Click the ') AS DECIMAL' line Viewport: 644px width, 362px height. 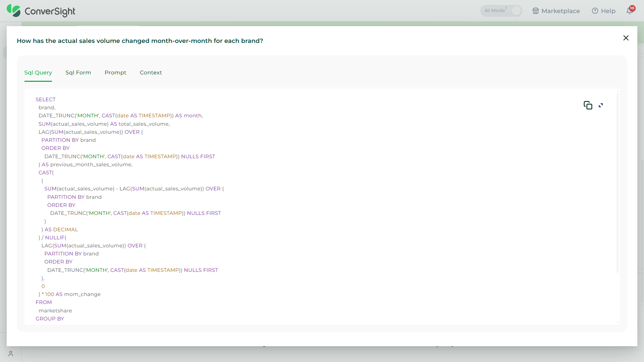pos(60,230)
